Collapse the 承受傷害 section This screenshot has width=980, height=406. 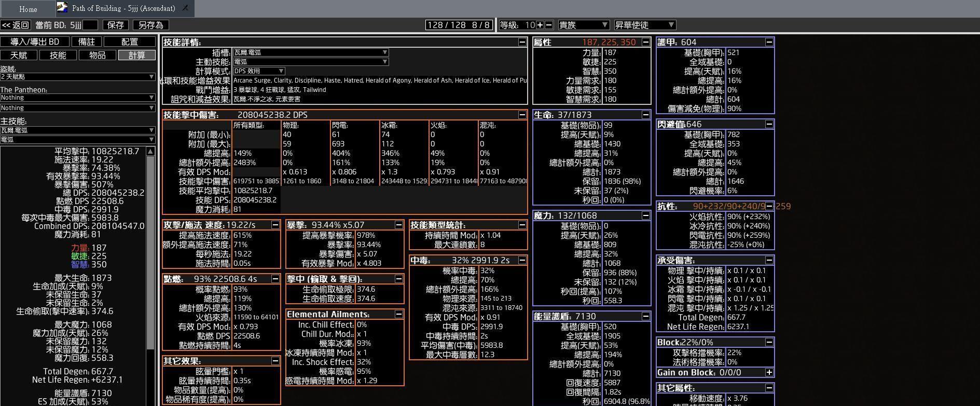tap(769, 260)
